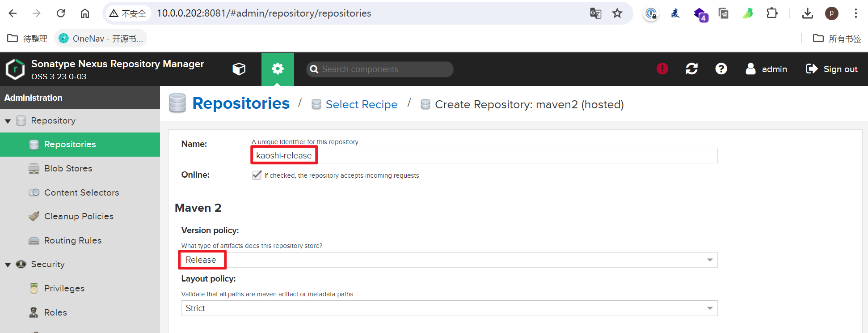868x333 pixels.
Task: Open the browser home page
Action: [x=85, y=13]
